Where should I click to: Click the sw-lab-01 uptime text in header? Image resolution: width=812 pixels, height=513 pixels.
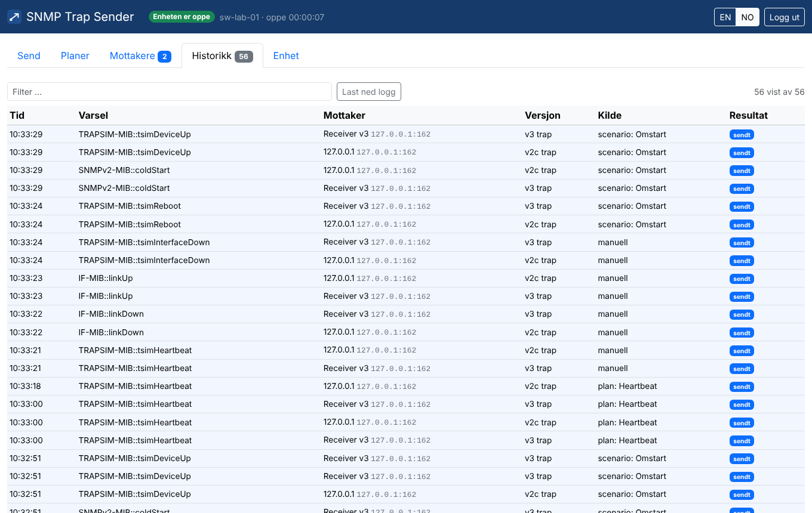pyautogui.click(x=272, y=17)
